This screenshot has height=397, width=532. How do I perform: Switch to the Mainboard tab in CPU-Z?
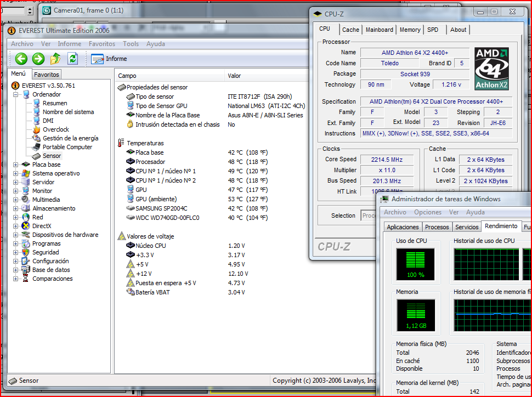[380, 30]
